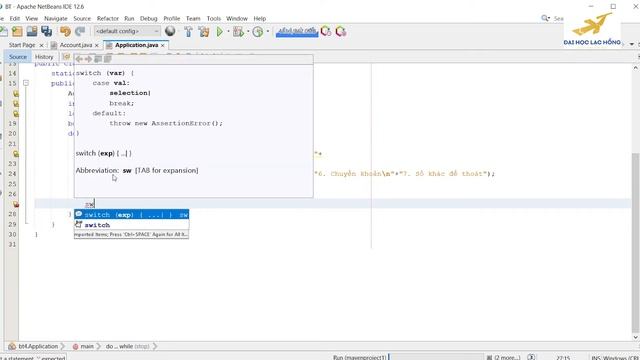Click the Profile Project icon
This screenshot has width=640, height=360.
258,31
